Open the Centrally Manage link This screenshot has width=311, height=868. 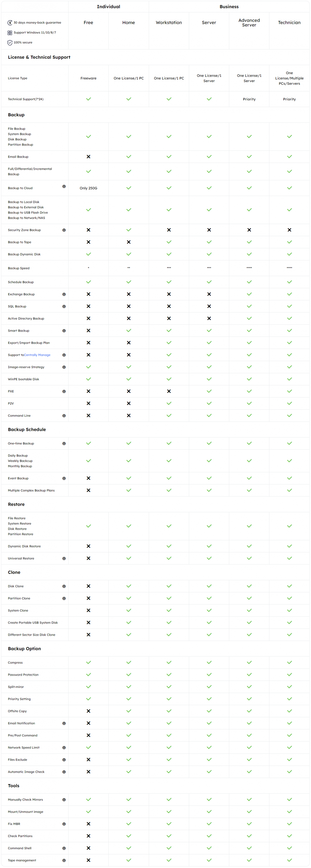pyautogui.click(x=37, y=355)
